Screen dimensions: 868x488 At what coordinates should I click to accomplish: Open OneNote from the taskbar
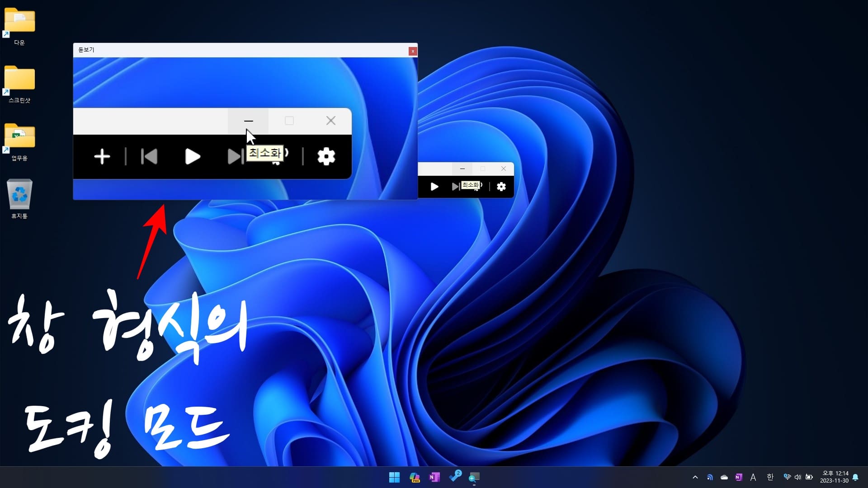coord(434,477)
